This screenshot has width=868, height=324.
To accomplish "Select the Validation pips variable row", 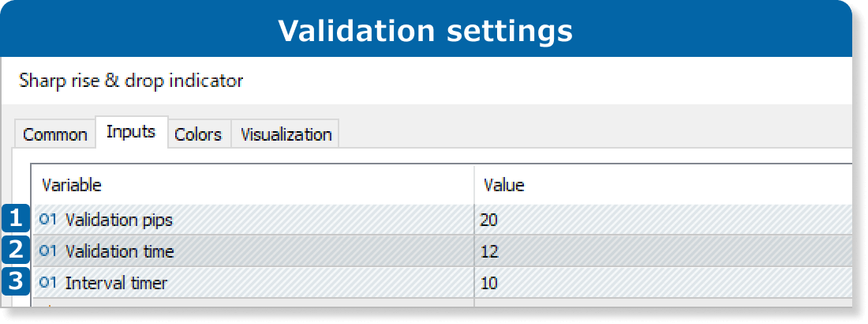I will coord(119,220).
